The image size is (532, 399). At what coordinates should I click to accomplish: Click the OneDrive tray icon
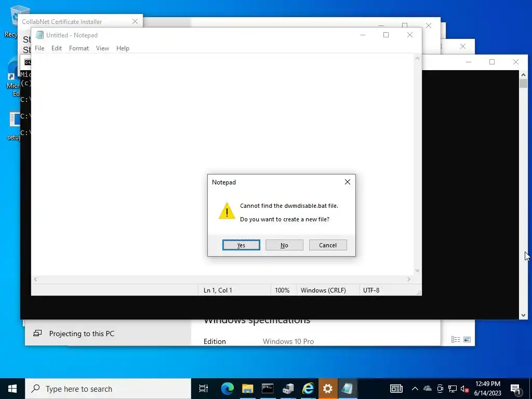(x=428, y=389)
